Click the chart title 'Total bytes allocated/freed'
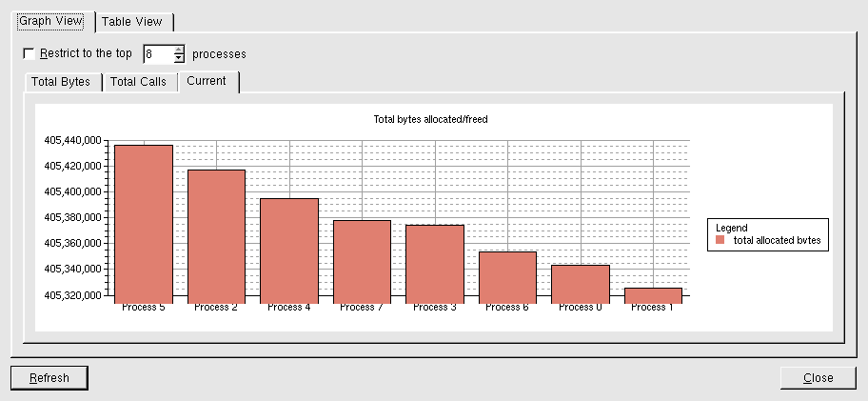This screenshot has height=401, width=868. coord(430,119)
